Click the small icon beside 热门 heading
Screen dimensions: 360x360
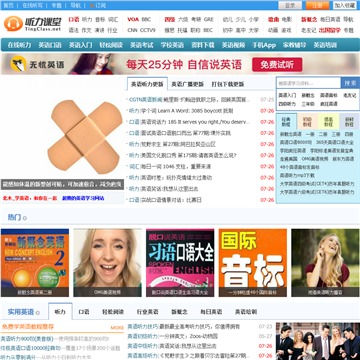(x=25, y=218)
